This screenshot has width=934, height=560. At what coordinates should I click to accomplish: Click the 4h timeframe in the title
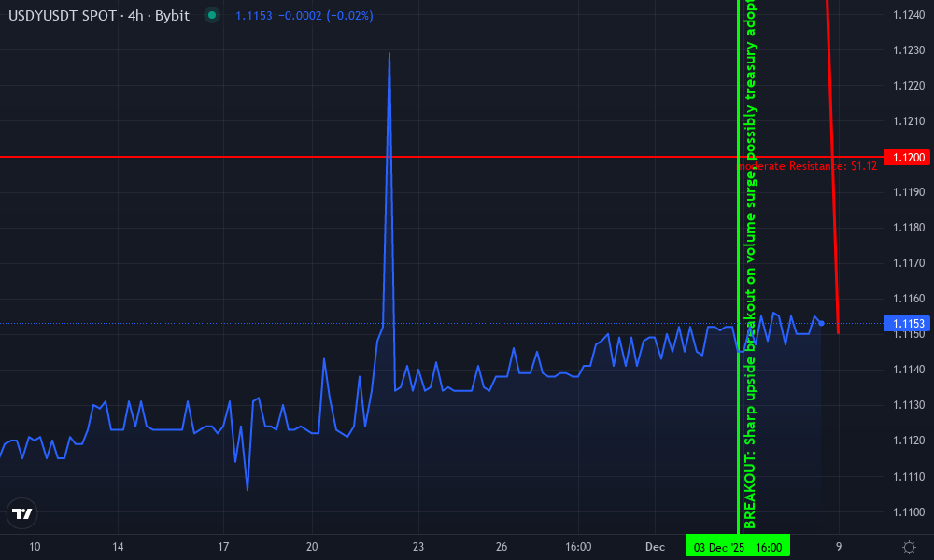tap(136, 15)
